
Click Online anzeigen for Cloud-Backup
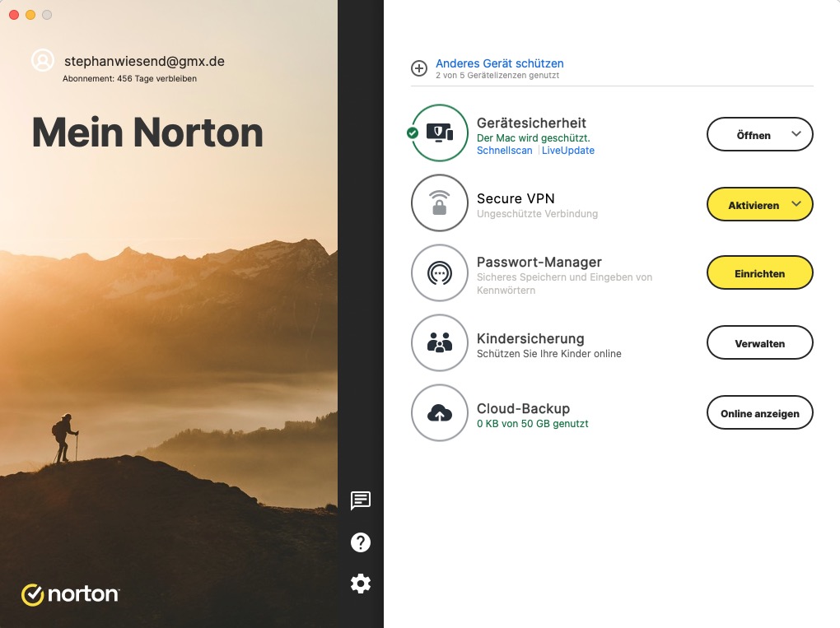coord(760,413)
